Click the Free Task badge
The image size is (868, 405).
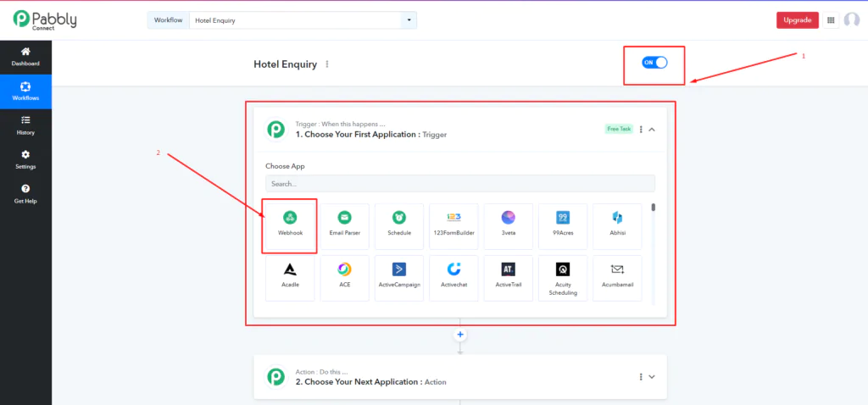[x=618, y=129]
